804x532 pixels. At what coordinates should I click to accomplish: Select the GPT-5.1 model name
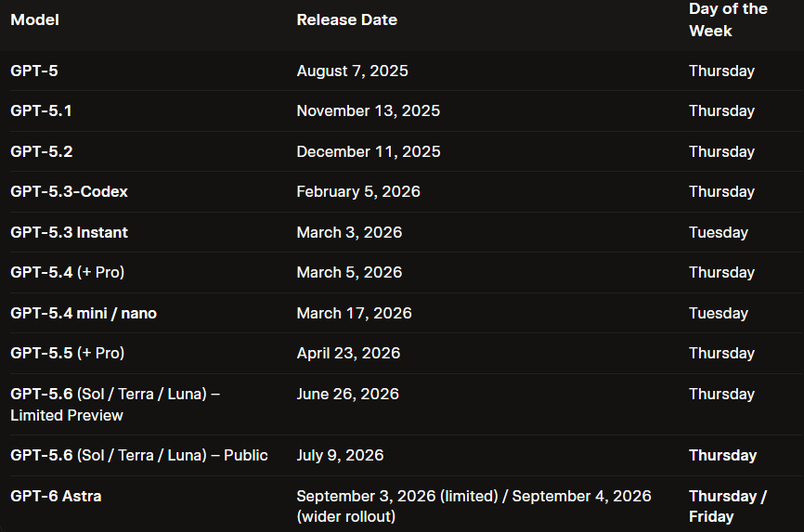41,110
